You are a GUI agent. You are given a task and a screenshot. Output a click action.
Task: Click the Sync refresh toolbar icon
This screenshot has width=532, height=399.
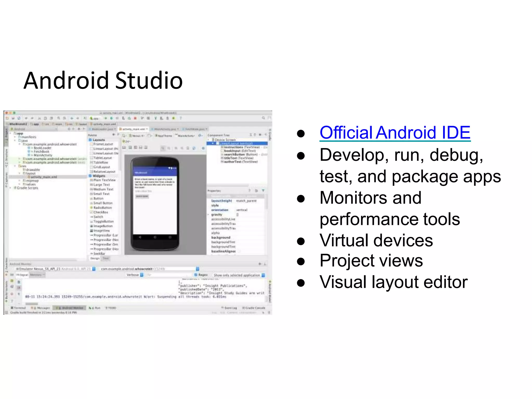point(19,118)
